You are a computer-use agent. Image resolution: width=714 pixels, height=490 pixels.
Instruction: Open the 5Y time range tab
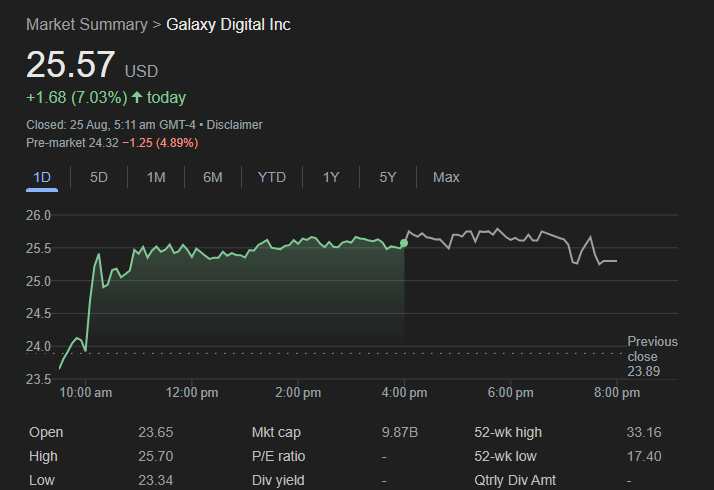[388, 177]
